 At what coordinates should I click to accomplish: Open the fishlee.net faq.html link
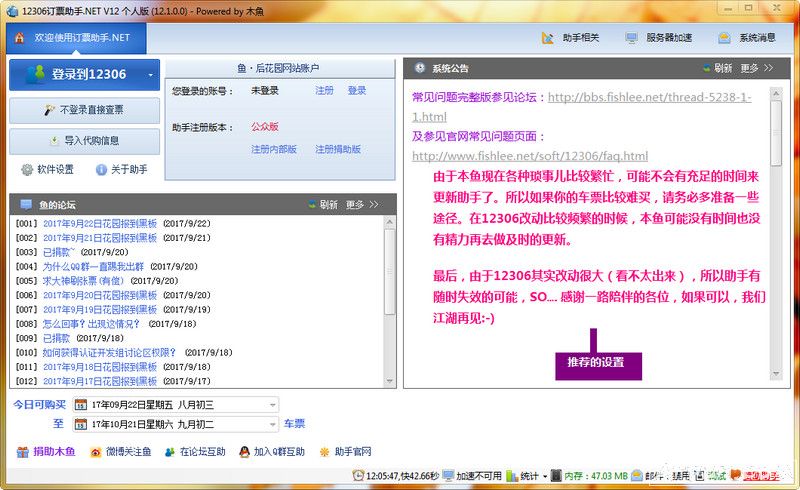[530, 156]
